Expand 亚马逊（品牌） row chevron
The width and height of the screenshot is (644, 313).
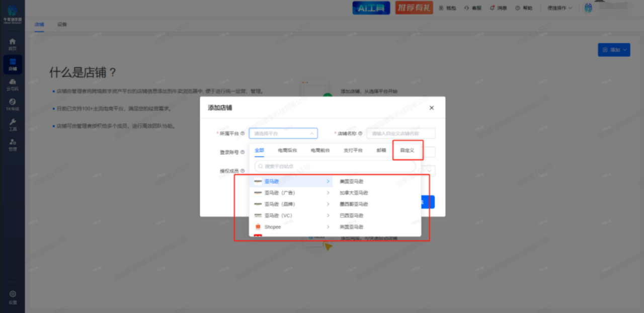point(328,204)
